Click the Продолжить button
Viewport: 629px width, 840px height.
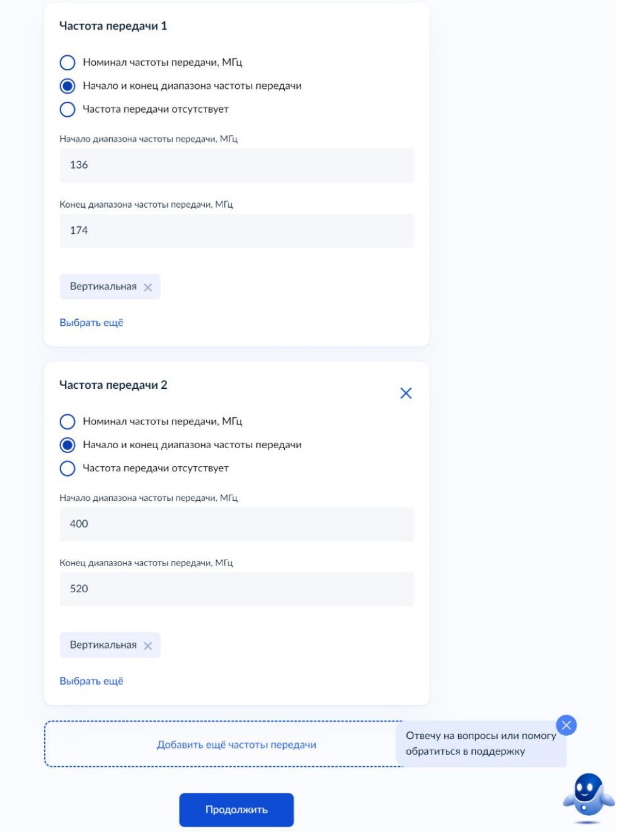(x=236, y=810)
